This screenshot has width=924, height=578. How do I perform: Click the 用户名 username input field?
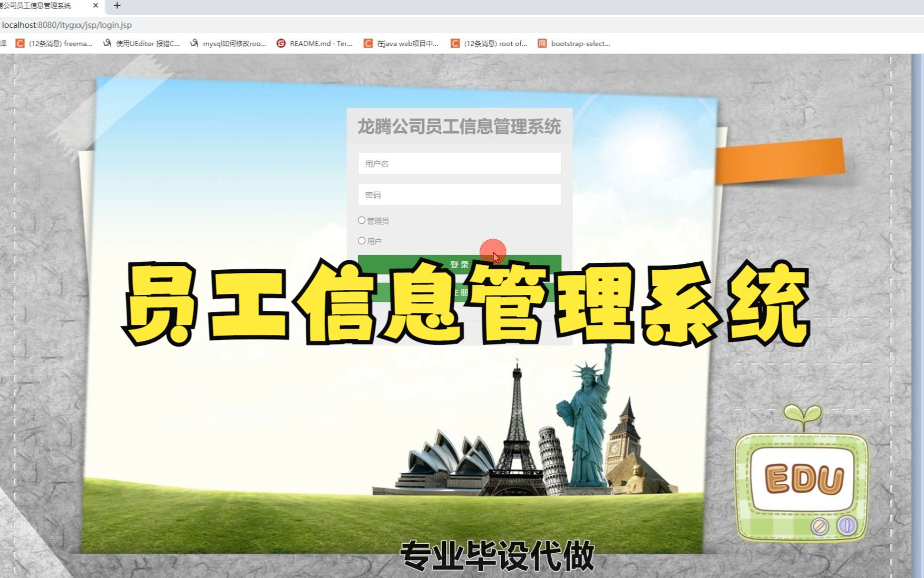(459, 164)
